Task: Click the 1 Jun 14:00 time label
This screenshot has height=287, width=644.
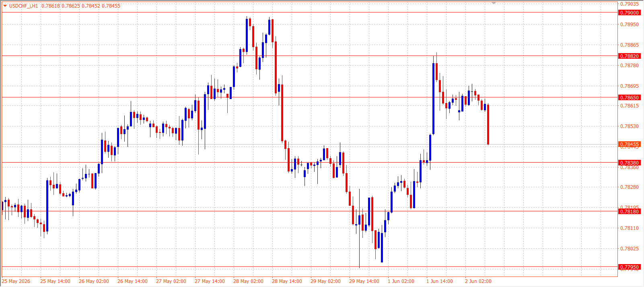Action: click(x=440, y=281)
